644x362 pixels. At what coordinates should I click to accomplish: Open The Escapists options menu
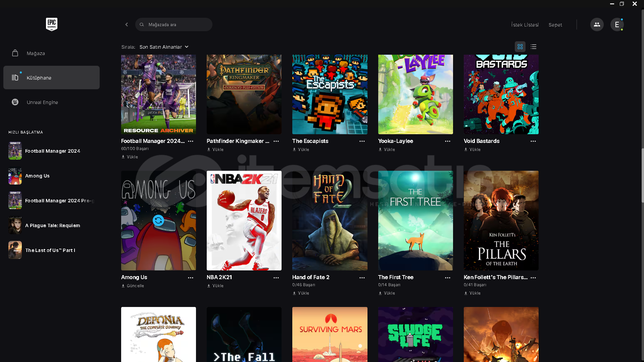362,141
